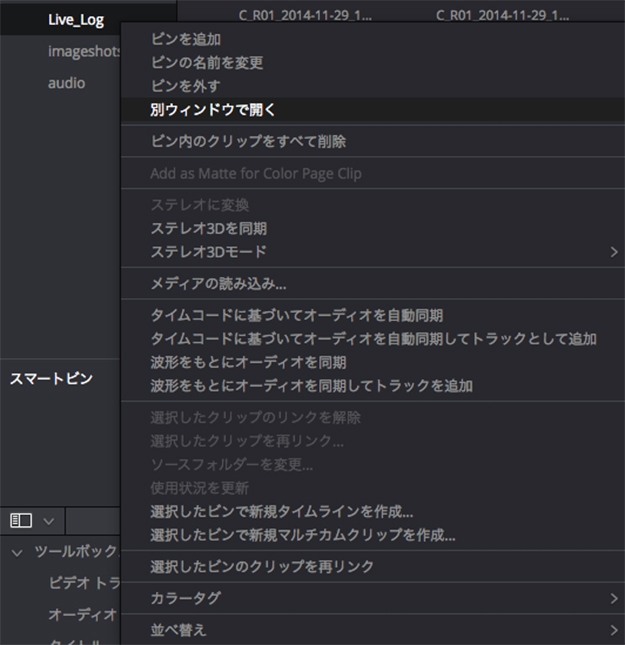Image resolution: width=625 pixels, height=645 pixels.
Task: Choose 選択したビンで新規タイムラインを作成...
Action: point(281,512)
